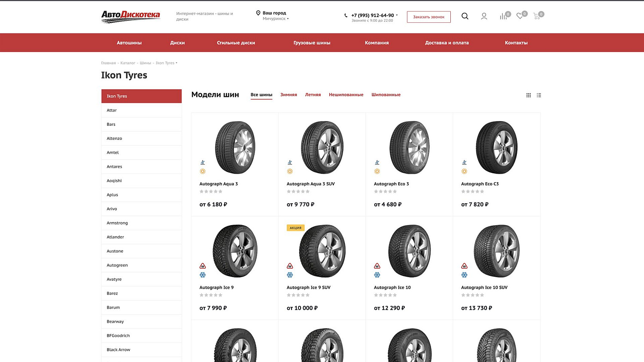Click the АвтоДискотека logo
Screen dimensions: 644x362
point(131,17)
